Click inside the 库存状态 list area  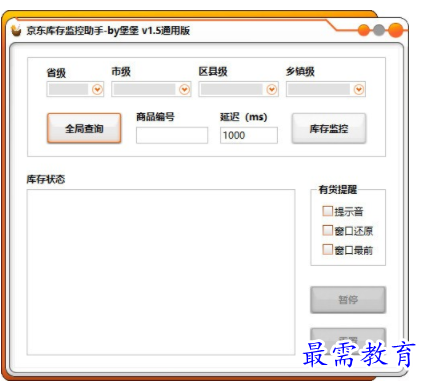pyautogui.click(x=161, y=272)
